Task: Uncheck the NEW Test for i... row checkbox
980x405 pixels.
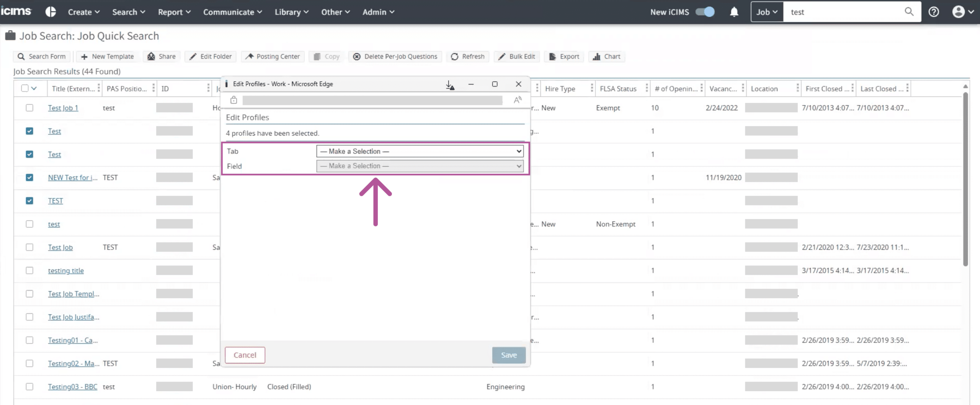Action: 29,177
